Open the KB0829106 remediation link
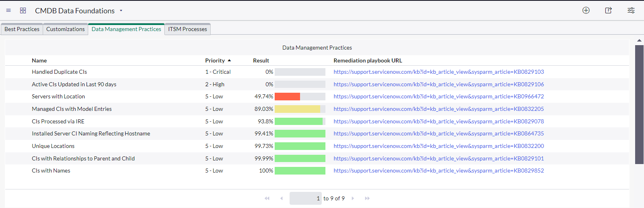This screenshot has width=644, height=208. coord(439,84)
